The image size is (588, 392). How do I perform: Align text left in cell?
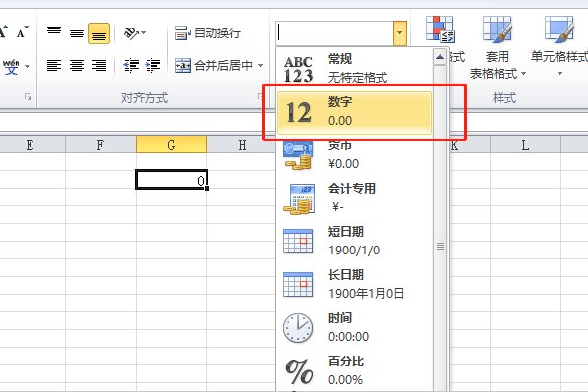pos(54,65)
